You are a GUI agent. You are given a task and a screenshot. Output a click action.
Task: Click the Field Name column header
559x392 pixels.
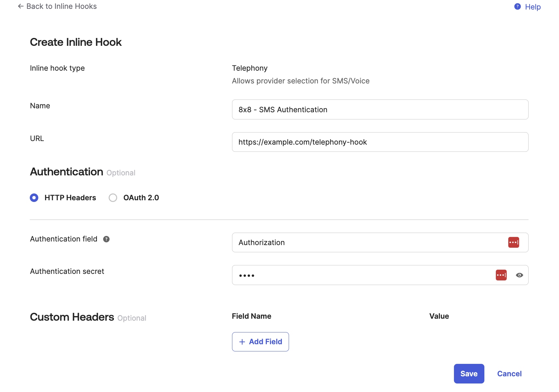click(251, 316)
